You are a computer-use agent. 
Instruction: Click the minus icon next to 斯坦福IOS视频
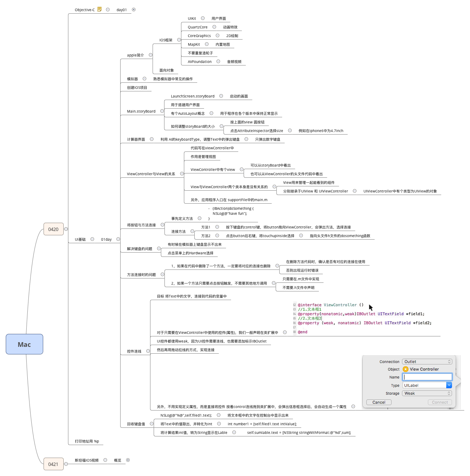tap(105, 460)
